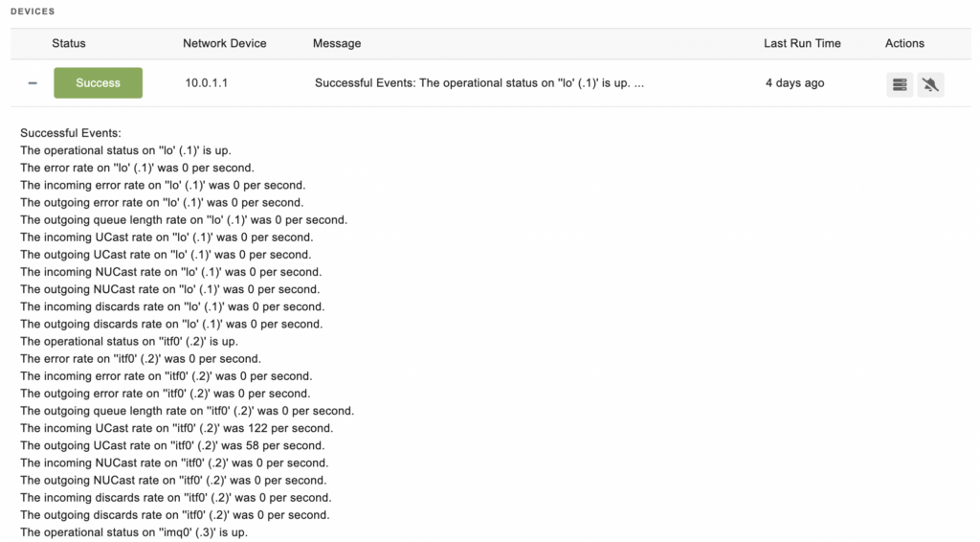Click the Last Run Time column header
Viewport: 980px width, 542px height.
tap(802, 43)
